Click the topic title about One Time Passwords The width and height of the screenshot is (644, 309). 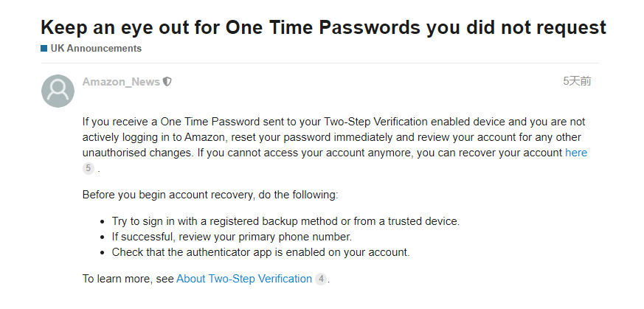tap(323, 27)
